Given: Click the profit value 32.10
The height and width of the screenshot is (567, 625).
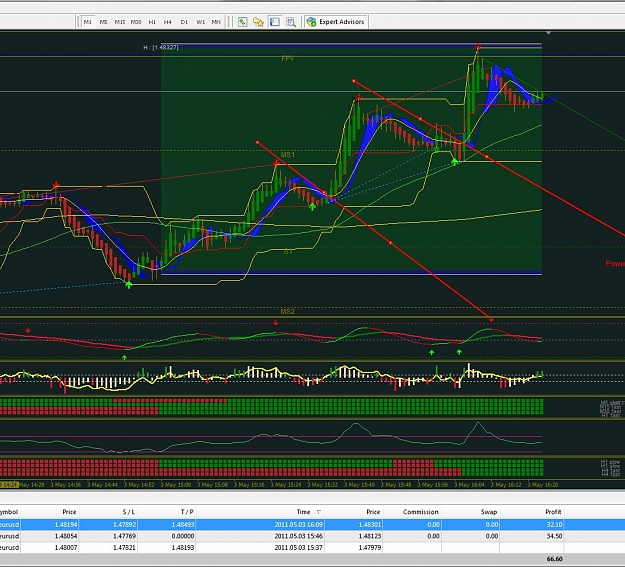Looking at the screenshot, I should (554, 524).
